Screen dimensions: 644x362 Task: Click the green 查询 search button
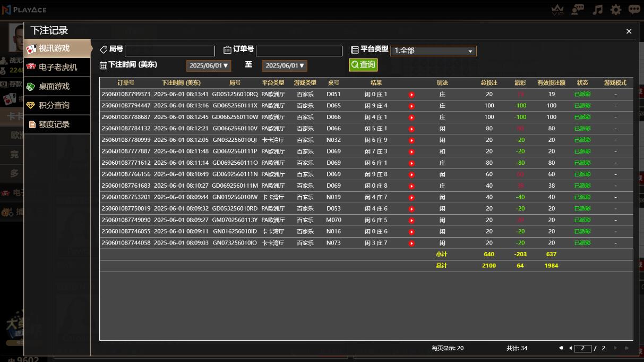363,65
